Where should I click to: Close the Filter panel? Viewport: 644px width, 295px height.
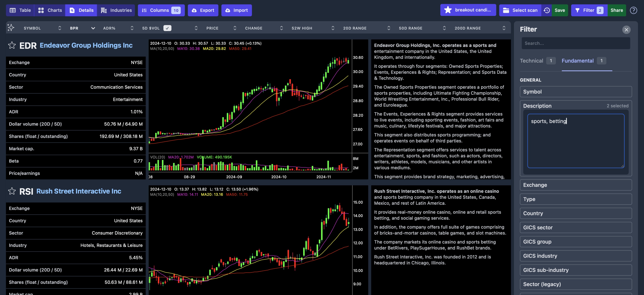click(626, 30)
